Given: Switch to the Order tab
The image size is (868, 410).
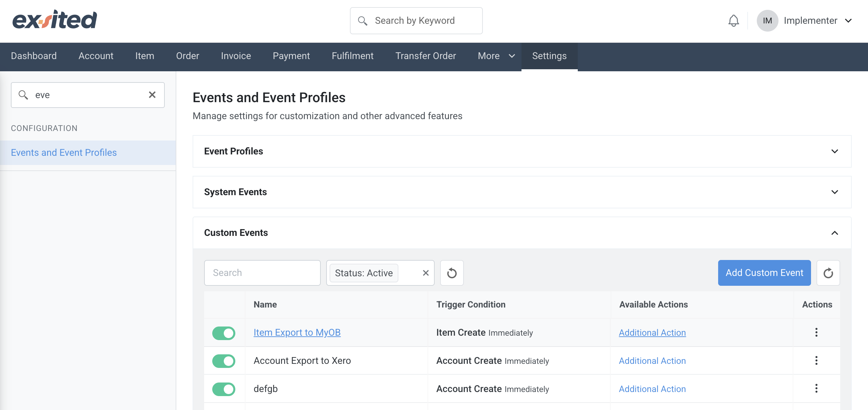Looking at the screenshot, I should click(188, 56).
